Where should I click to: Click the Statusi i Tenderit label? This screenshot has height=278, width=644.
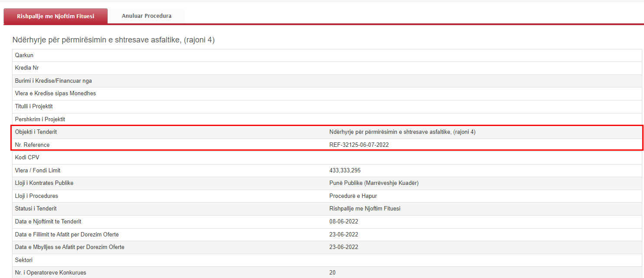(x=36, y=209)
